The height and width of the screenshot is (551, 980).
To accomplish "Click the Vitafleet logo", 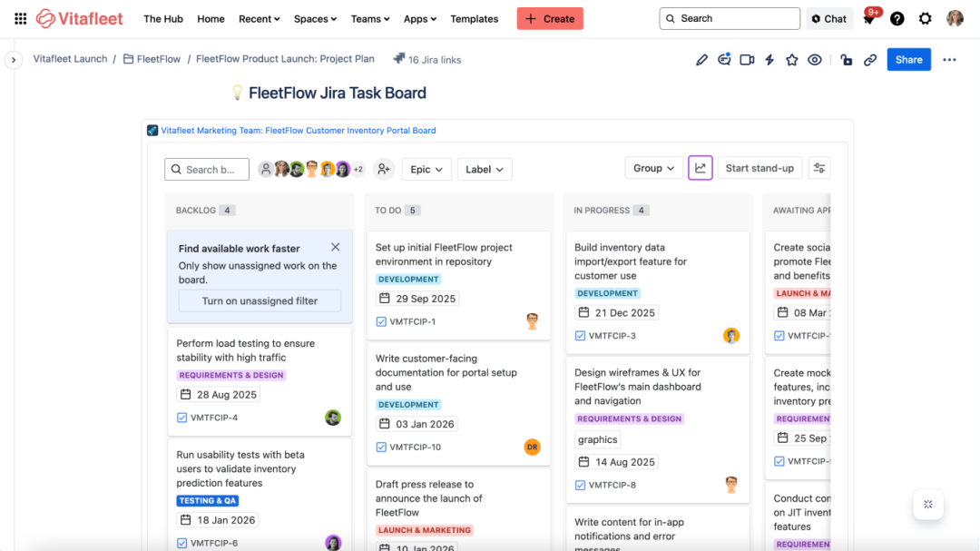I will pos(79,19).
